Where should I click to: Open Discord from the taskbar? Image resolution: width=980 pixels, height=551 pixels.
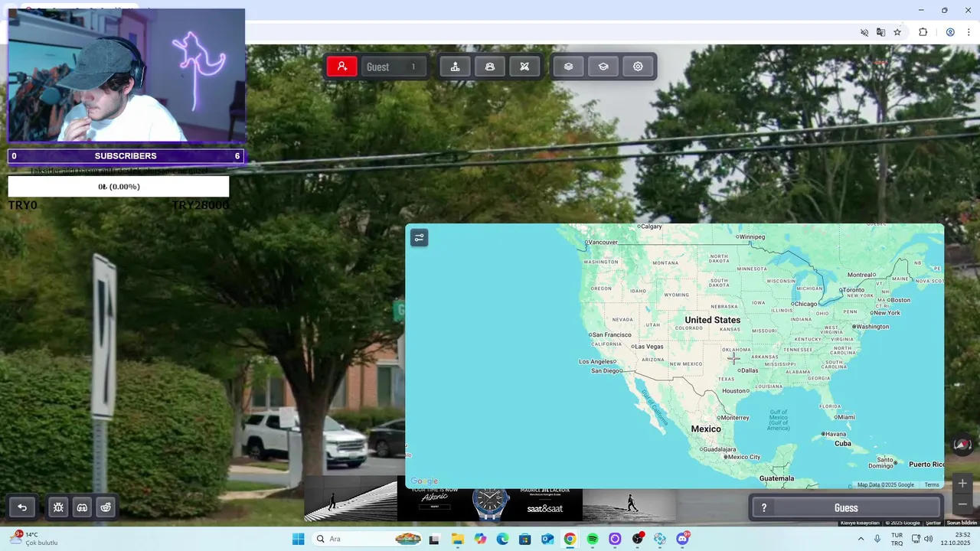[682, 539]
